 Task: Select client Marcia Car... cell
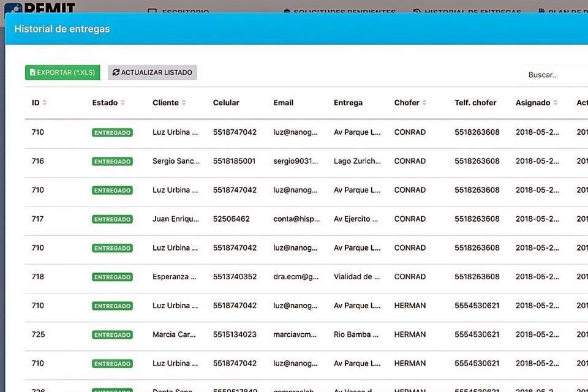(174, 334)
